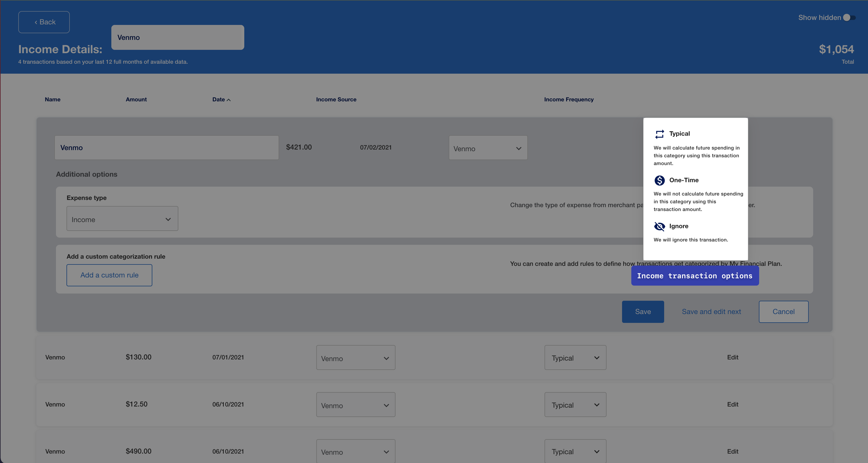Click the 07/02/2021 date value
Image resolution: width=868 pixels, height=463 pixels.
pos(376,147)
